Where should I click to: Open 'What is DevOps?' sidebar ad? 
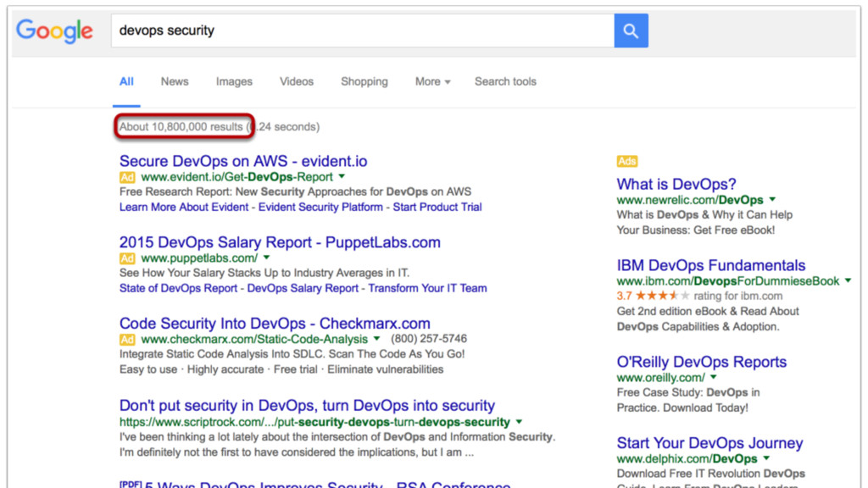tap(676, 184)
